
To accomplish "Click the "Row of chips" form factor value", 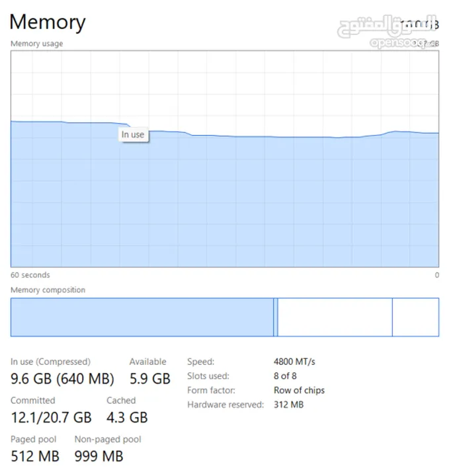I will coord(299,390).
